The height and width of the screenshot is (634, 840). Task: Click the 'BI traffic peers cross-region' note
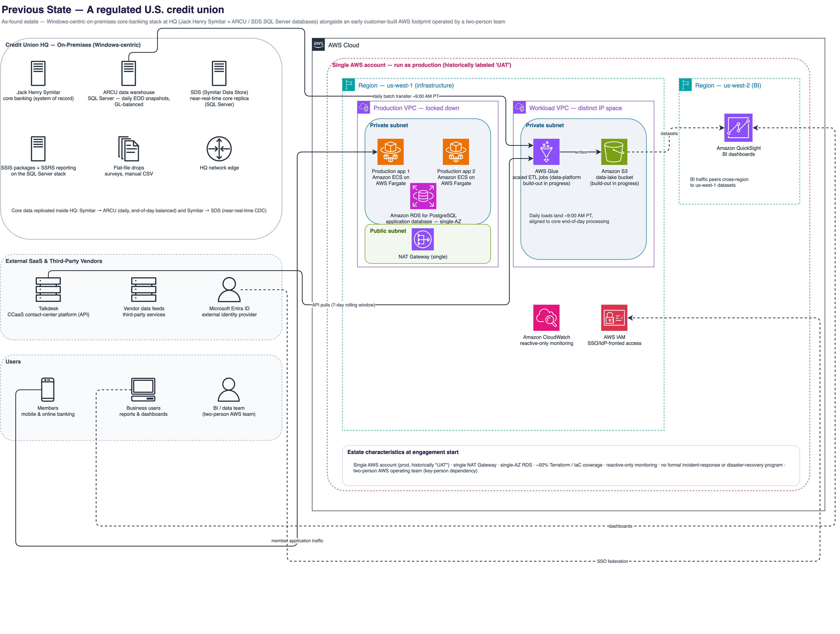pos(719,182)
